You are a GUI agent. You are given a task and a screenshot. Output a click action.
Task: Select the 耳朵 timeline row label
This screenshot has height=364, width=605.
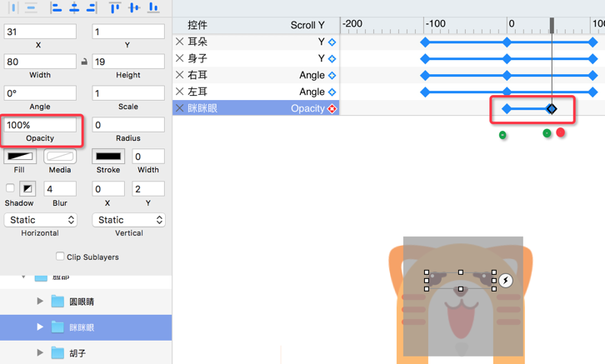click(x=197, y=42)
